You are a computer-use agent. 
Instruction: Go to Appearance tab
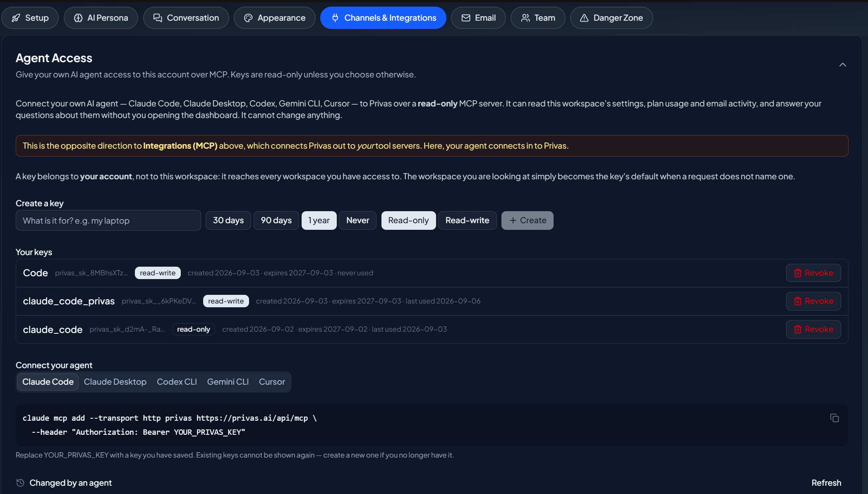point(275,18)
